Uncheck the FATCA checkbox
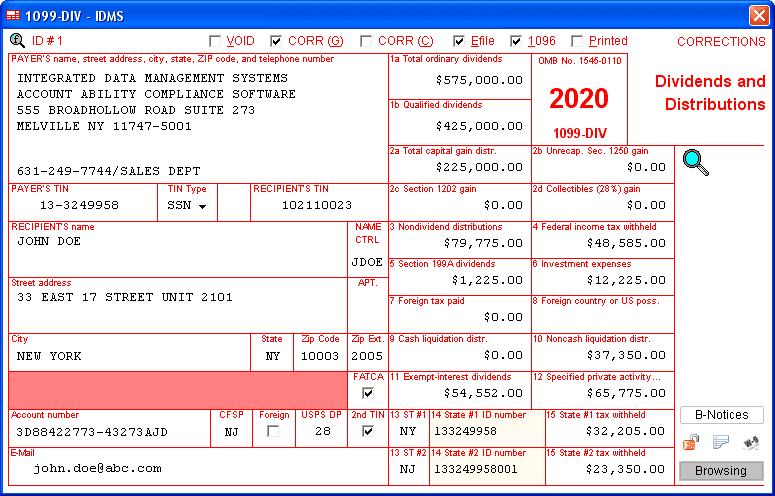The width and height of the screenshot is (775, 496). [x=368, y=393]
